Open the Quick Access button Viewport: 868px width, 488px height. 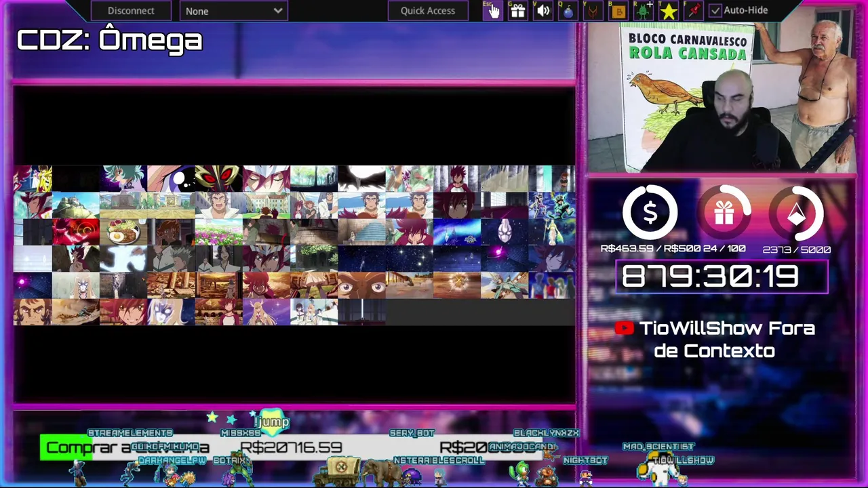pyautogui.click(x=427, y=10)
